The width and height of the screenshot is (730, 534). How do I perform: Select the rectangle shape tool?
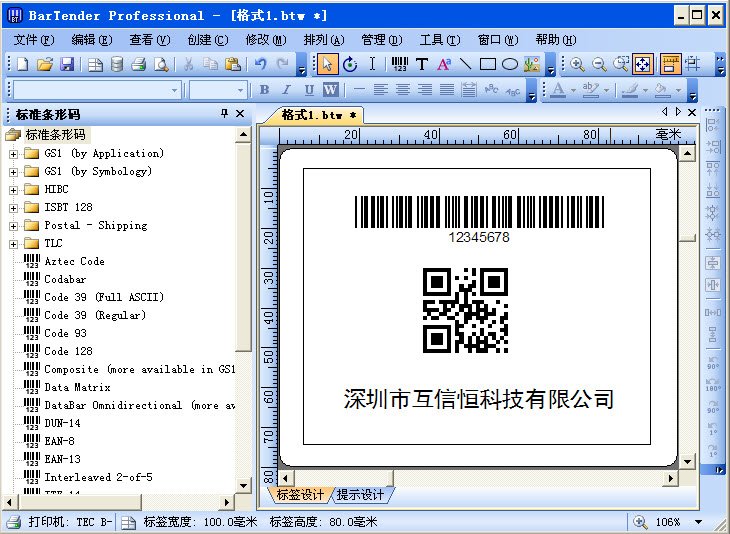click(487, 65)
